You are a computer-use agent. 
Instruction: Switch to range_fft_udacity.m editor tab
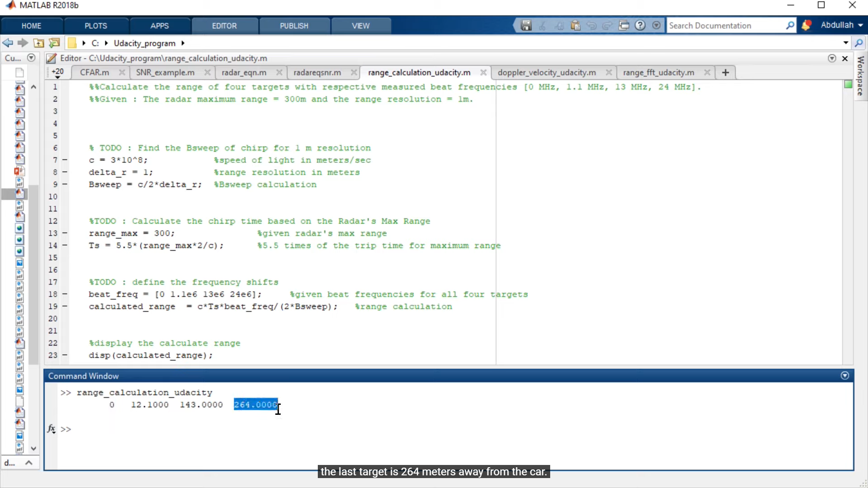(659, 72)
